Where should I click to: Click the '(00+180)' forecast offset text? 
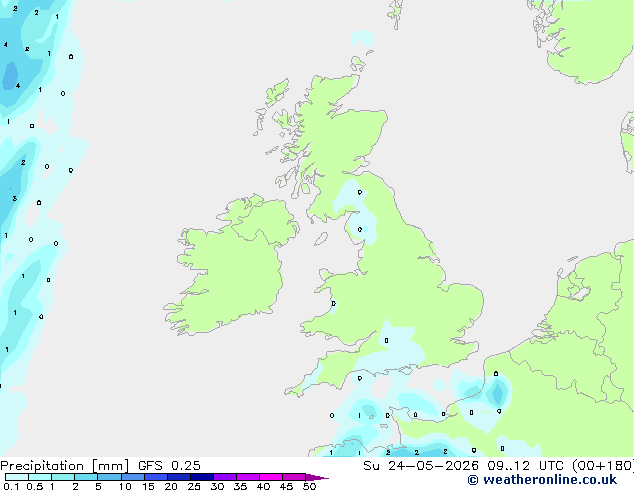pos(602,466)
